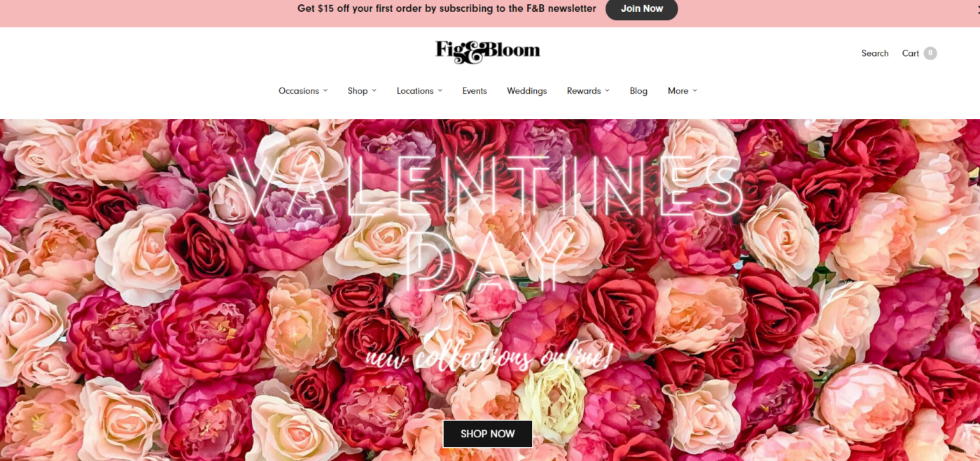Go to the Weddings page
Screen dimensions: 980x461
coord(527,91)
